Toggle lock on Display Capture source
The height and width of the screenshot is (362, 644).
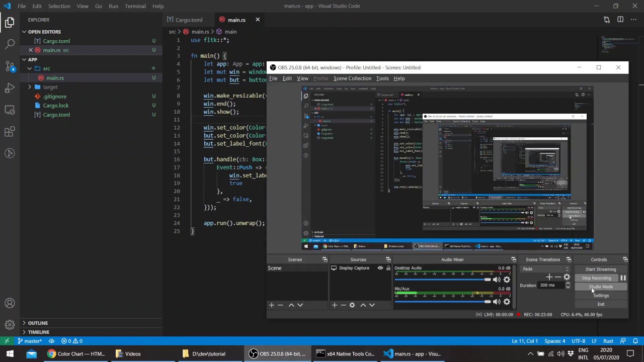point(388,268)
